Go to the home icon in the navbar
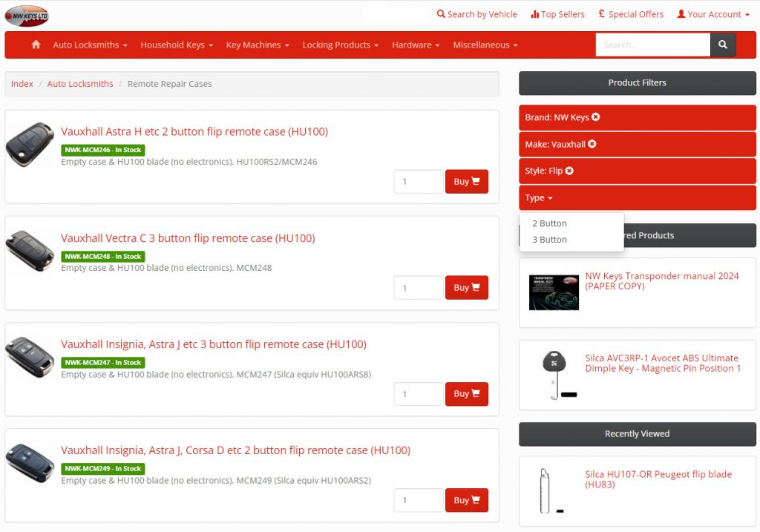 pyautogui.click(x=36, y=45)
